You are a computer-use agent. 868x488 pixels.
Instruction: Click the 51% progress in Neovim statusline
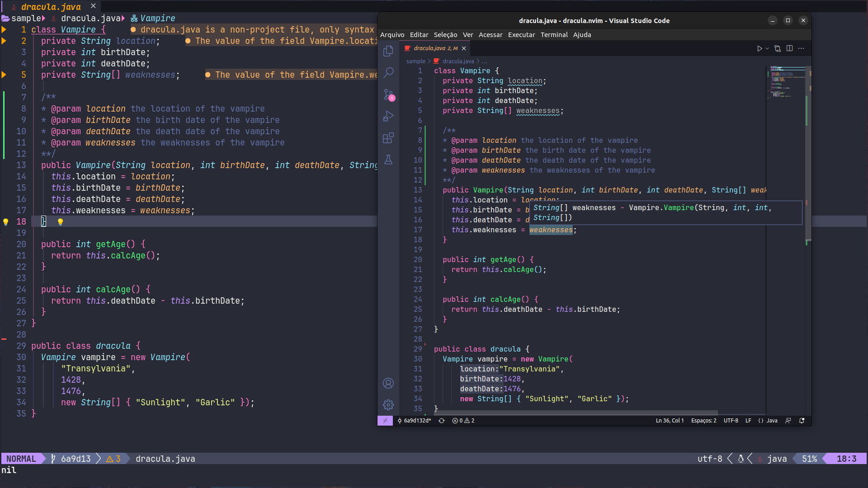(809, 459)
